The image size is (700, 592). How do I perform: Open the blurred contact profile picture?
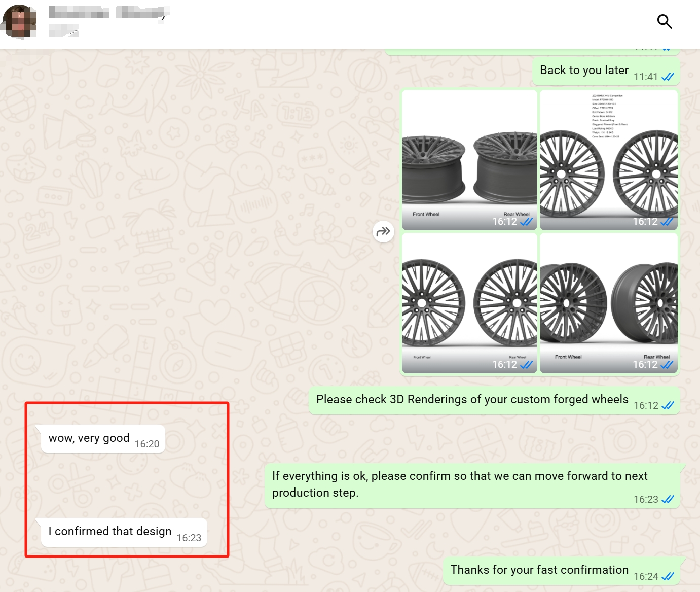tap(19, 21)
